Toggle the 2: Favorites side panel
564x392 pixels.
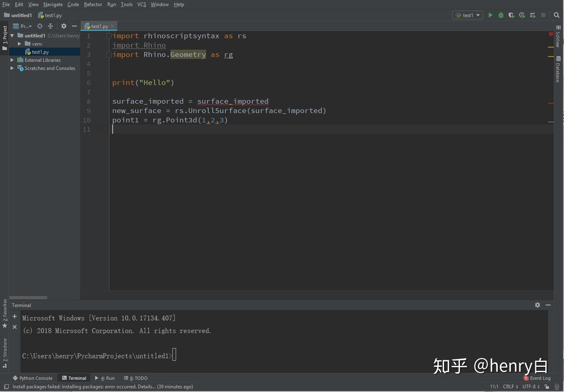[4, 314]
